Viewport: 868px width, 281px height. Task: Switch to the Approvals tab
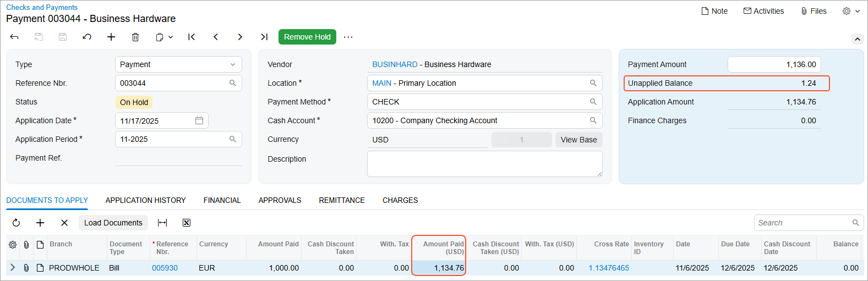click(280, 200)
